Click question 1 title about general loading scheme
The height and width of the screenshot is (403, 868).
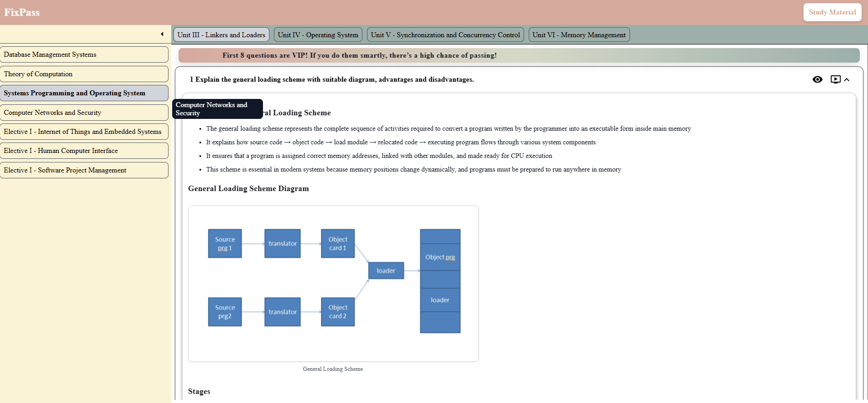click(x=332, y=79)
